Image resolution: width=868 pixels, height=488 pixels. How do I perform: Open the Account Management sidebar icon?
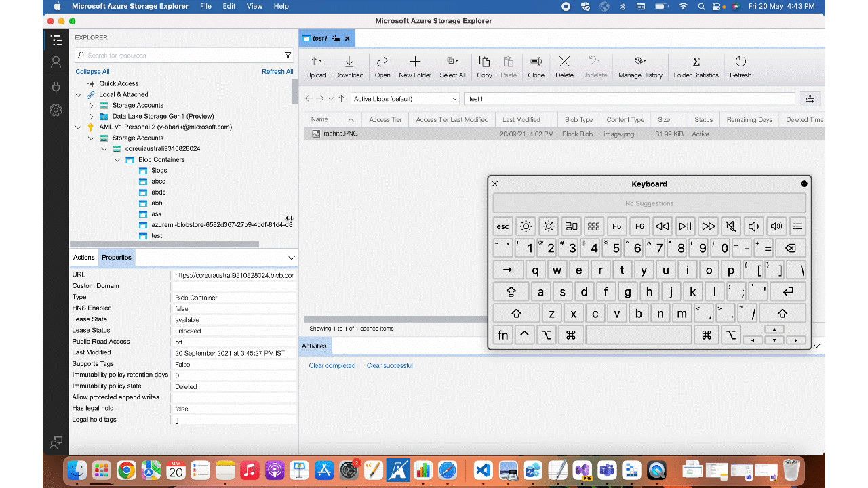pyautogui.click(x=56, y=62)
